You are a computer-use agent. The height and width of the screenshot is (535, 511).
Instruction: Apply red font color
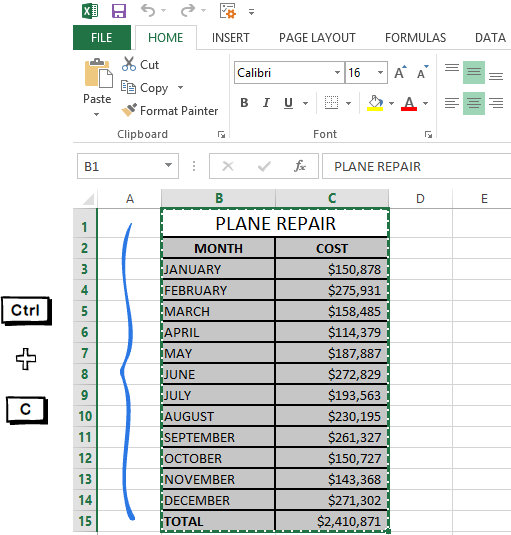tap(409, 103)
